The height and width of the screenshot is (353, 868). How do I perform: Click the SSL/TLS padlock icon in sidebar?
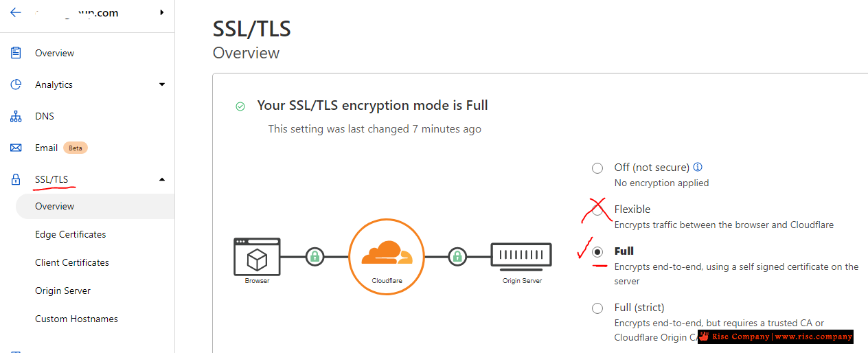16,179
